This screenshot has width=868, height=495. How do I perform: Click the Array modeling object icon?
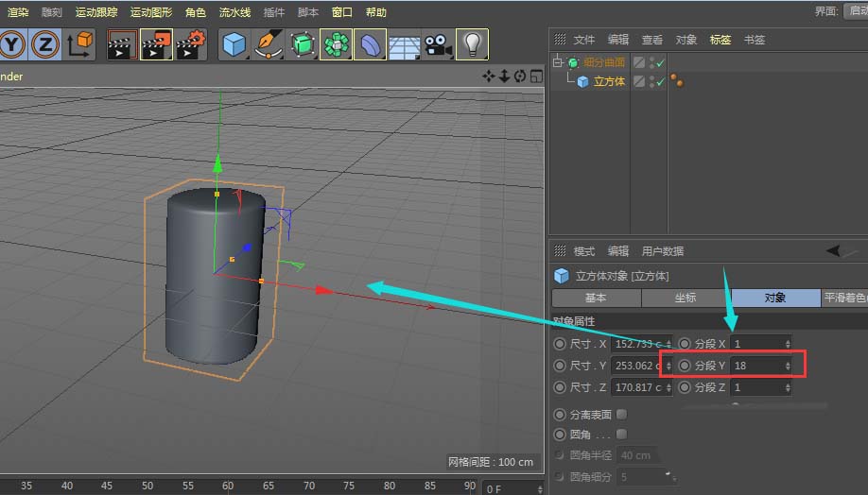tap(336, 43)
